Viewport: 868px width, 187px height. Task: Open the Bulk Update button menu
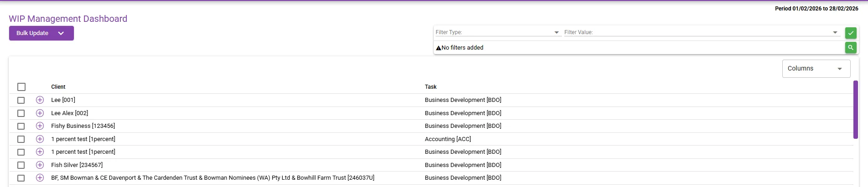42,33
